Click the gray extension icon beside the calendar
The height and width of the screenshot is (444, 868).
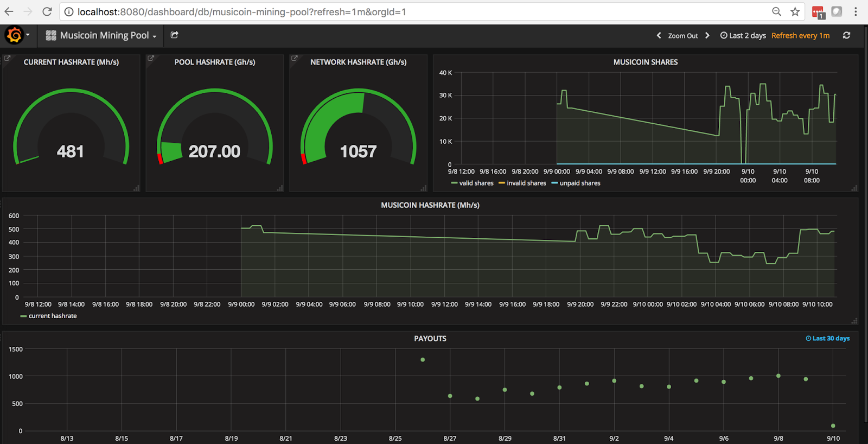[x=837, y=11]
